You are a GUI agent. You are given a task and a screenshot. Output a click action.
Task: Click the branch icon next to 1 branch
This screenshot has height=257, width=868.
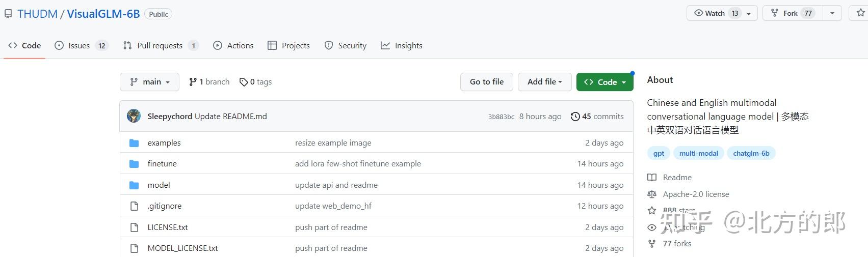coord(193,82)
